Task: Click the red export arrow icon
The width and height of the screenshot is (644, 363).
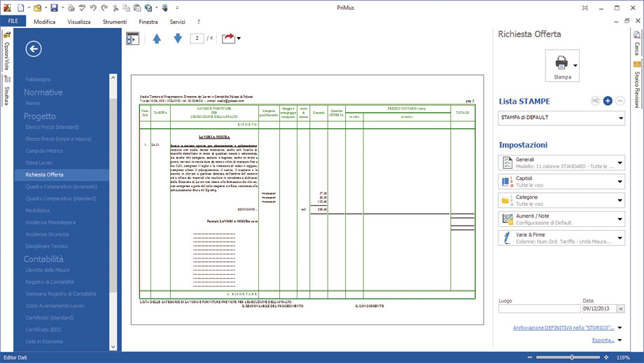Action: 228,39
